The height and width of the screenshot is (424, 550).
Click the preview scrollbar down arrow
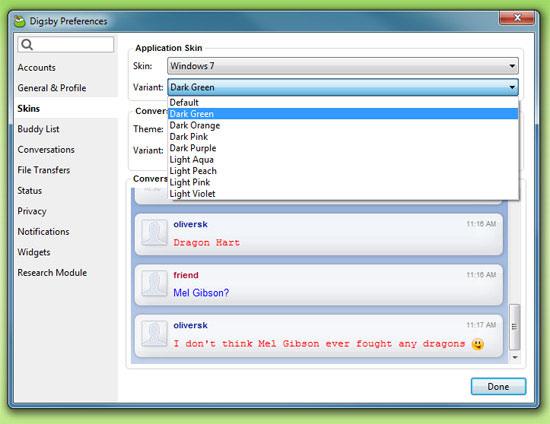(515, 357)
